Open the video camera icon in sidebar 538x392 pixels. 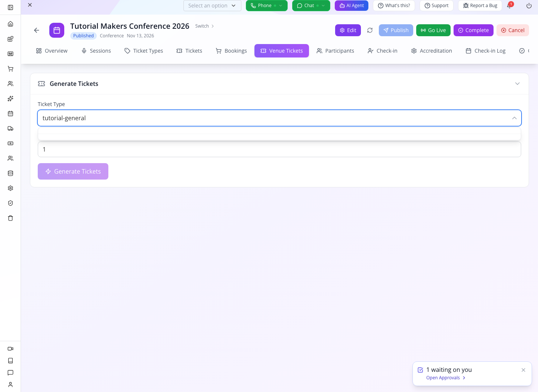10,349
